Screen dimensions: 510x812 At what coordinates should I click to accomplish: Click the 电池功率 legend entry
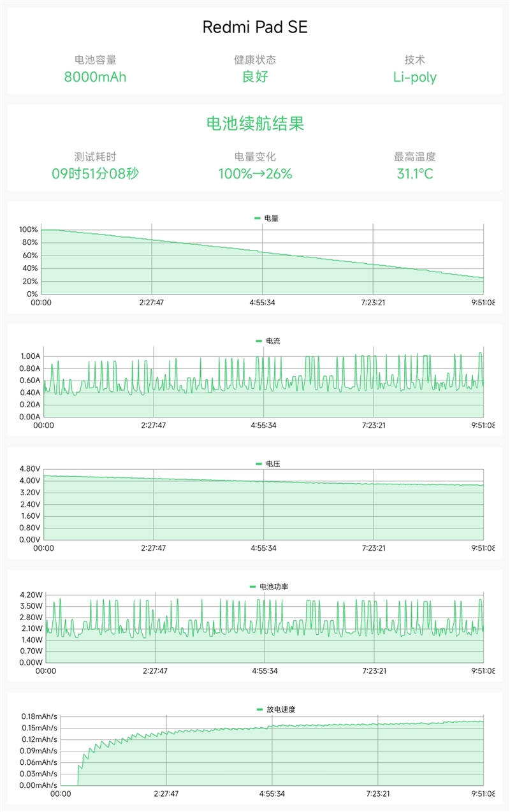coord(268,586)
